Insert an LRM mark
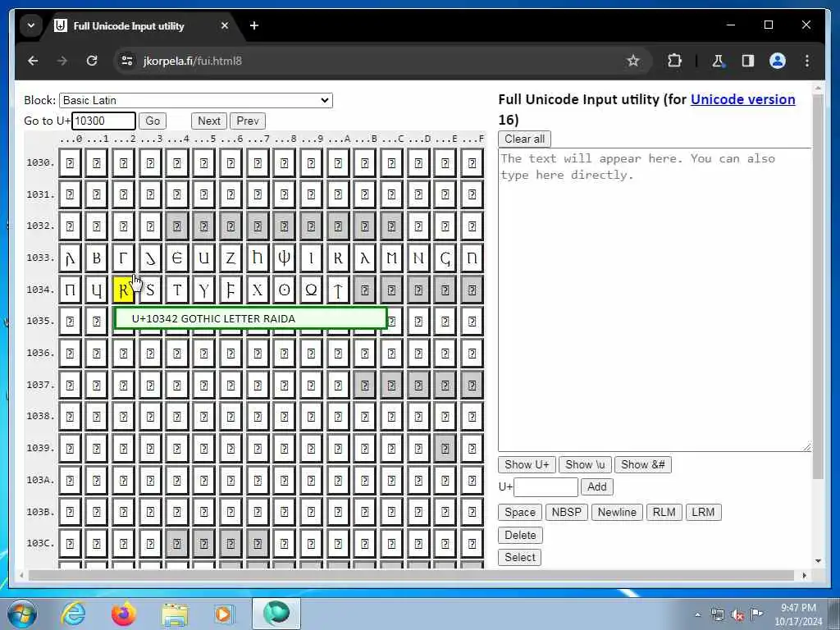Viewport: 840px width, 630px height. point(703,512)
